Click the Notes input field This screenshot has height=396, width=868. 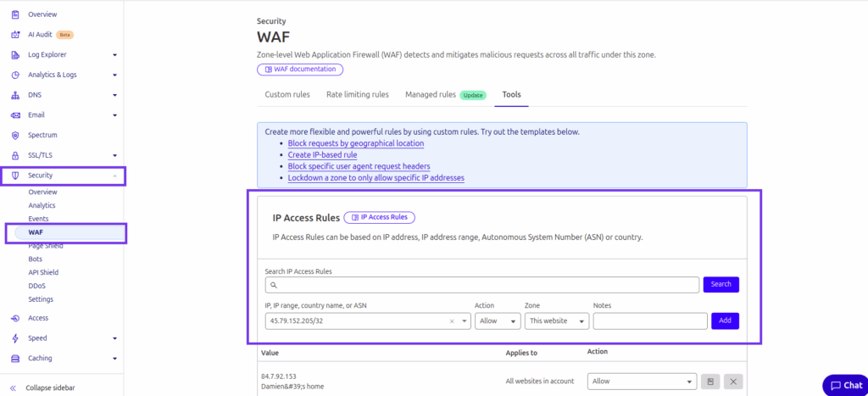[650, 321]
